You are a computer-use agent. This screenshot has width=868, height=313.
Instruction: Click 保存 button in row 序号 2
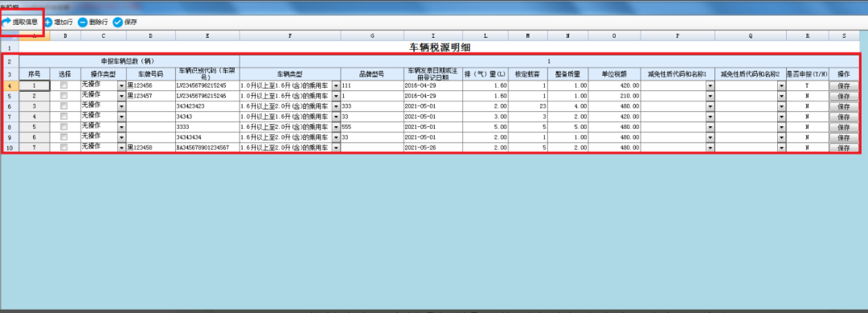844,96
